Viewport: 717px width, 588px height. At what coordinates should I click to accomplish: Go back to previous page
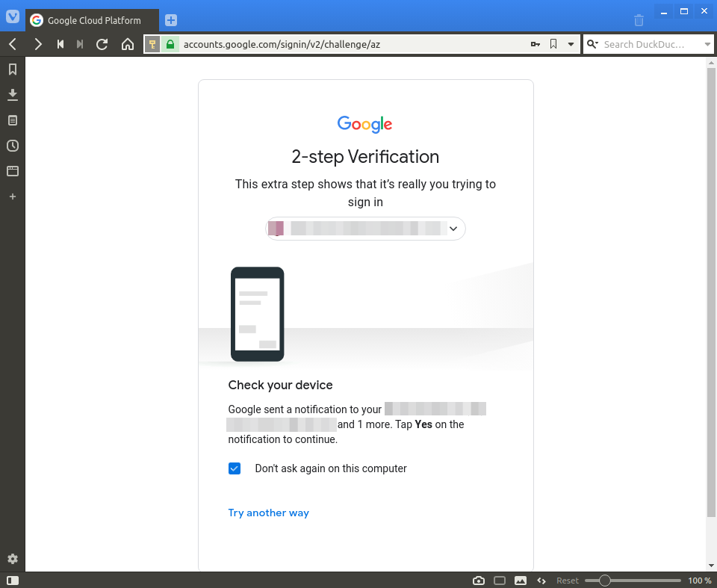pyautogui.click(x=13, y=44)
